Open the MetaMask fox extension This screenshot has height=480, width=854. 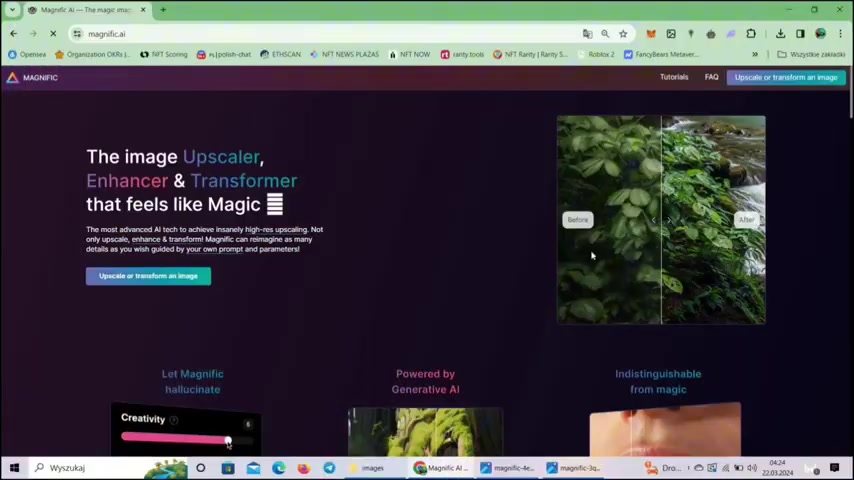click(651, 34)
